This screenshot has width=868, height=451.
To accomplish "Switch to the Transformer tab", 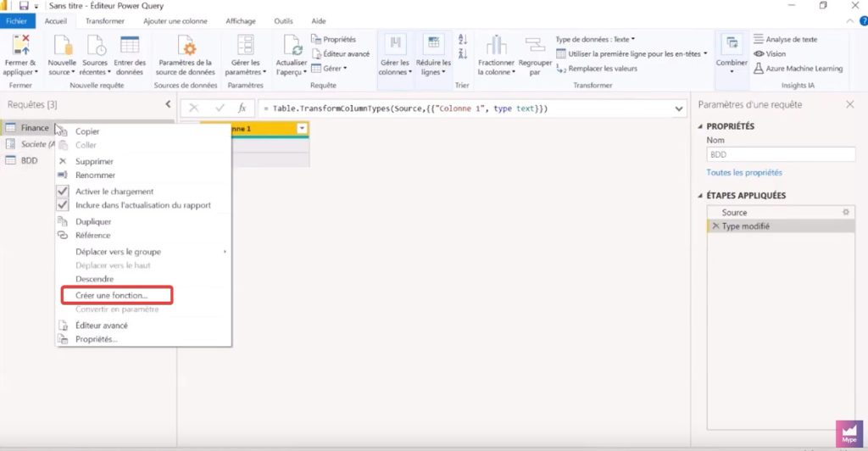I will (x=104, y=21).
